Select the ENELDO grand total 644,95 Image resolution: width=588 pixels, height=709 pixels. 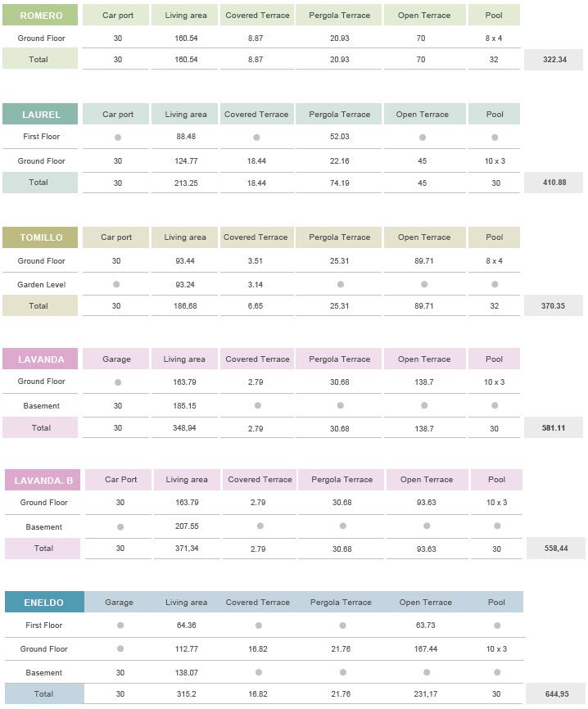[556, 694]
